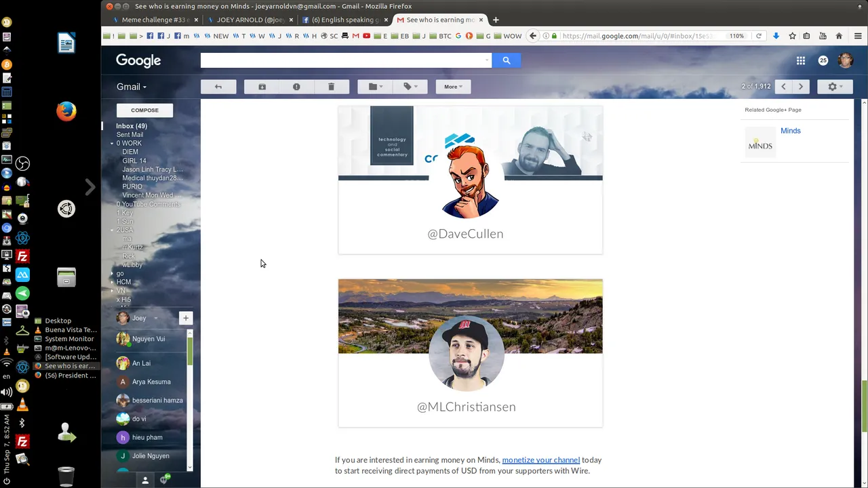Click the WOW bookmark folder

coord(508,36)
